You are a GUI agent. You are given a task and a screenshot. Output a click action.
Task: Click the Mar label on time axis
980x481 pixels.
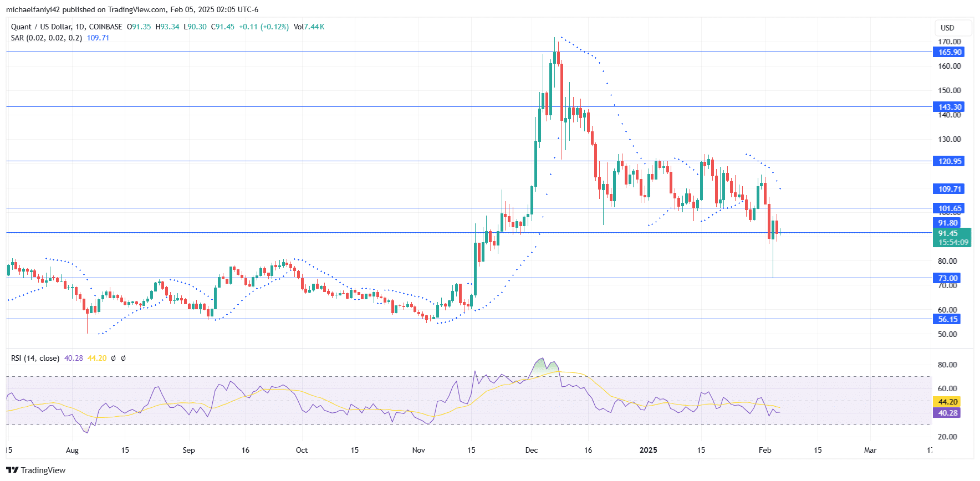pyautogui.click(x=870, y=450)
